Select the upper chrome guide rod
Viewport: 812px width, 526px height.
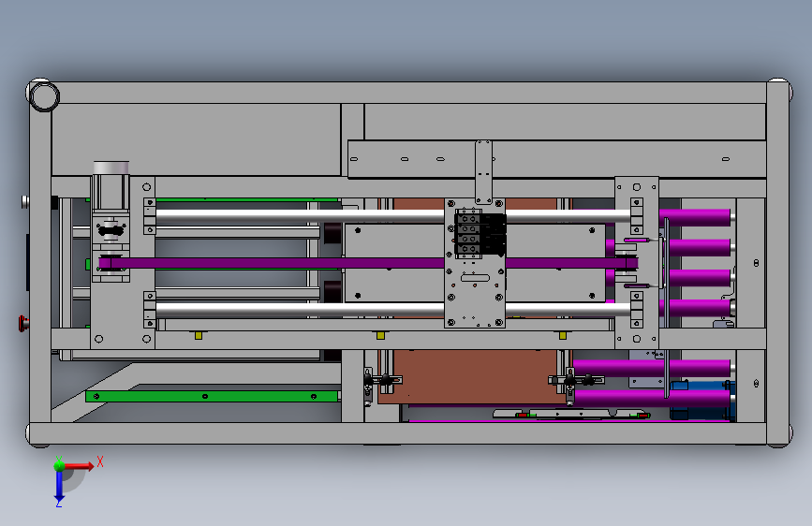point(393,217)
